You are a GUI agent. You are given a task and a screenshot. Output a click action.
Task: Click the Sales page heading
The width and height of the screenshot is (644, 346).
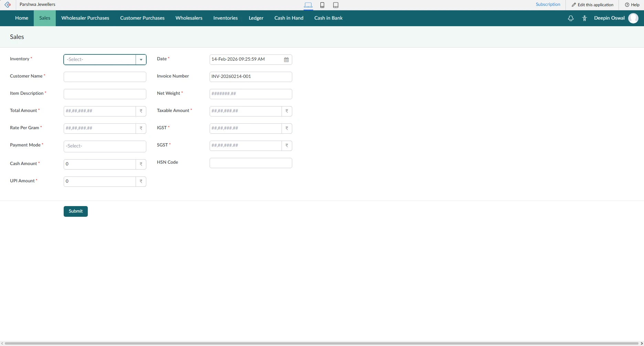[17, 37]
